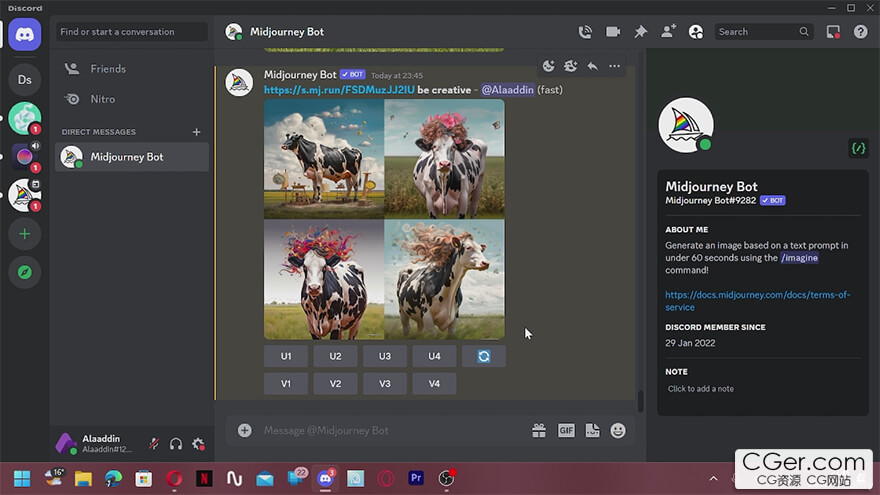Click the Midjourney Bot username in message
This screenshot has width=880, height=495.
(300, 75)
